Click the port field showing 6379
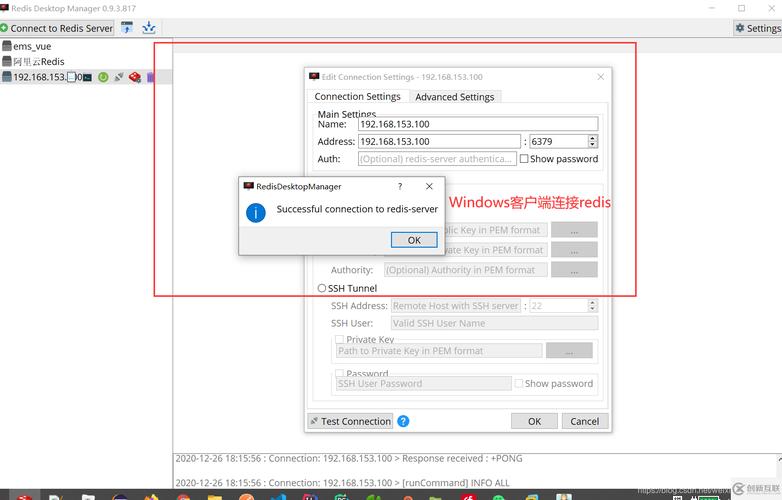The width and height of the screenshot is (782, 500). [x=559, y=142]
